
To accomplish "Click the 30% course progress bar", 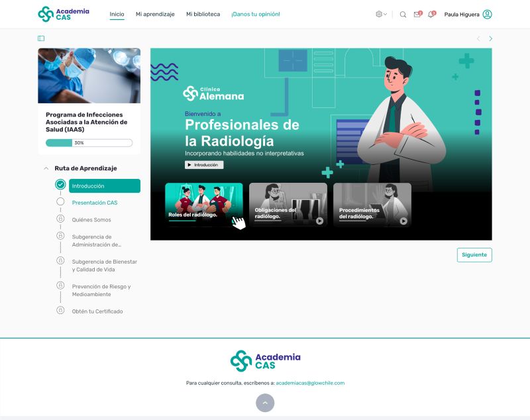I will [89, 142].
